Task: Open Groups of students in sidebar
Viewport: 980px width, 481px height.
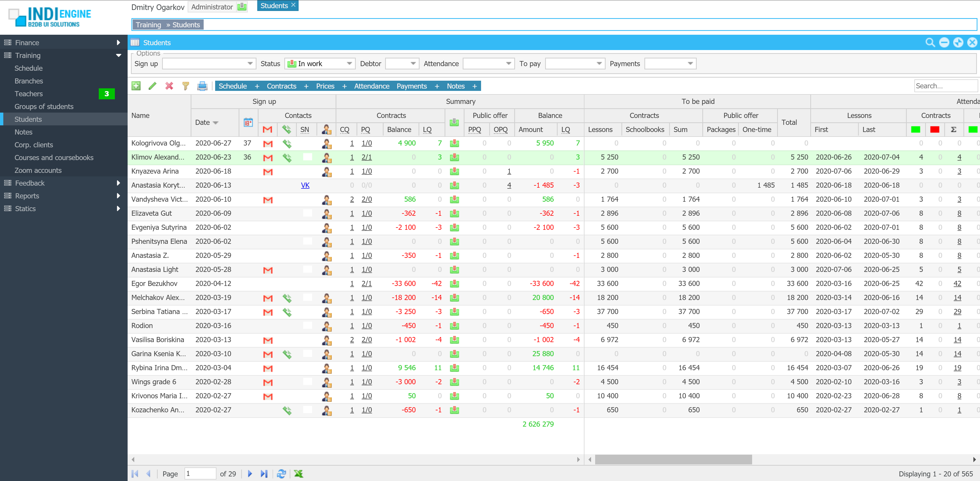Action: 44,106
